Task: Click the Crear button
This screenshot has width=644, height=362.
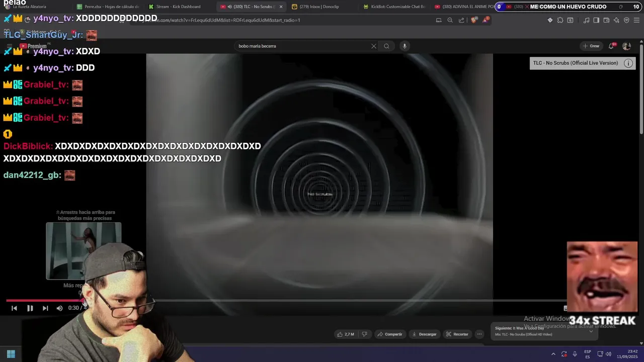Action: [x=591, y=46]
